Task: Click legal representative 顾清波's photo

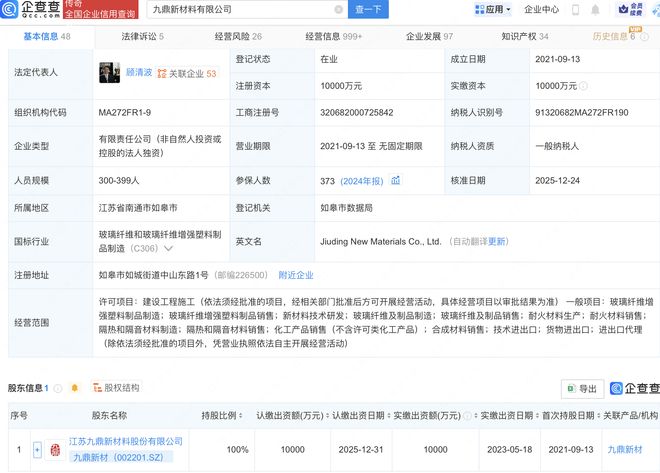Action: coord(109,73)
